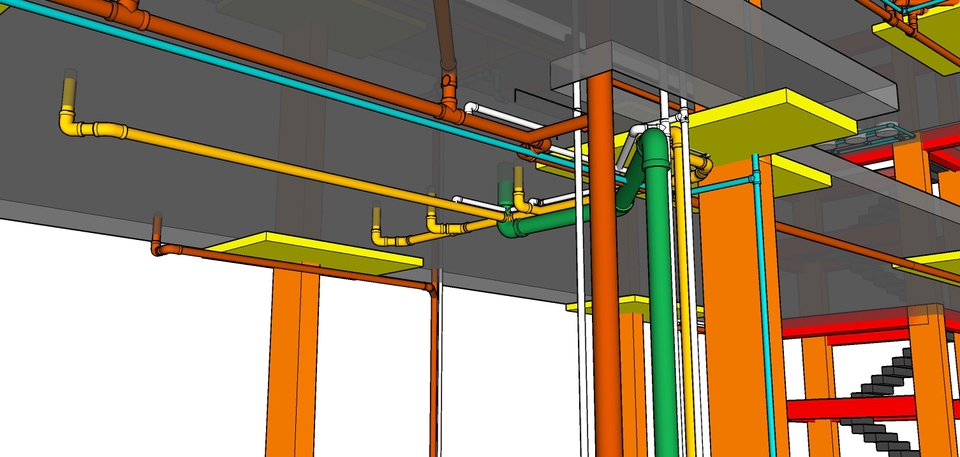
Task: Select yellow cap slab atop the left orange column
Action: (x=314, y=252)
